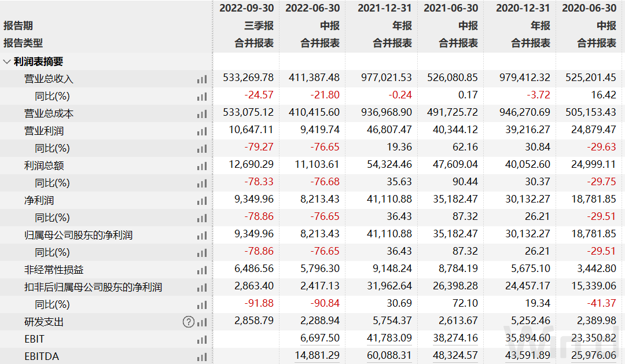Click the 研发支出 row label

click(44, 322)
